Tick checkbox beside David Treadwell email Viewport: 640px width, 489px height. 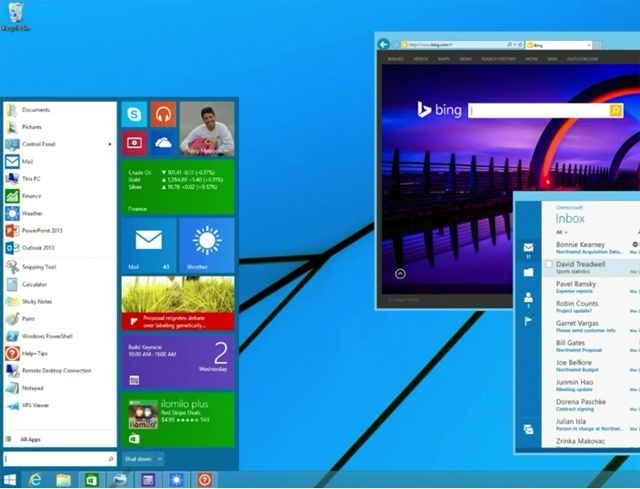tap(549, 265)
